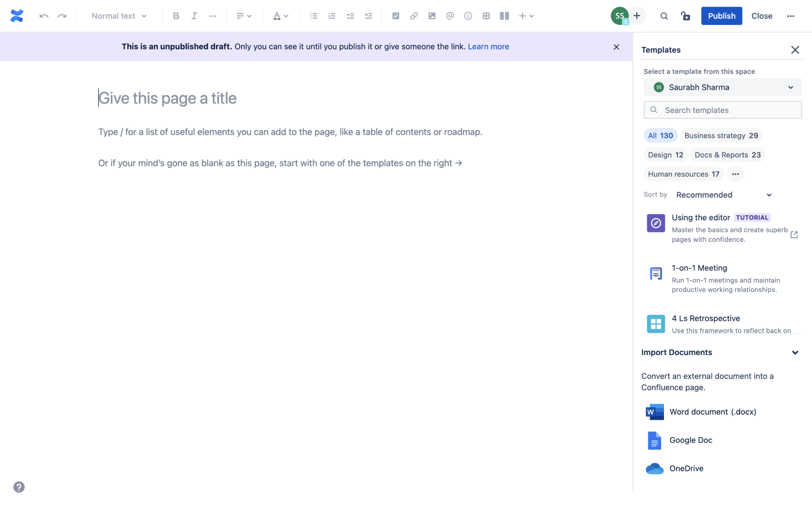Open the Normal text style dropdown
This screenshot has width=812, height=508.
pos(118,16)
